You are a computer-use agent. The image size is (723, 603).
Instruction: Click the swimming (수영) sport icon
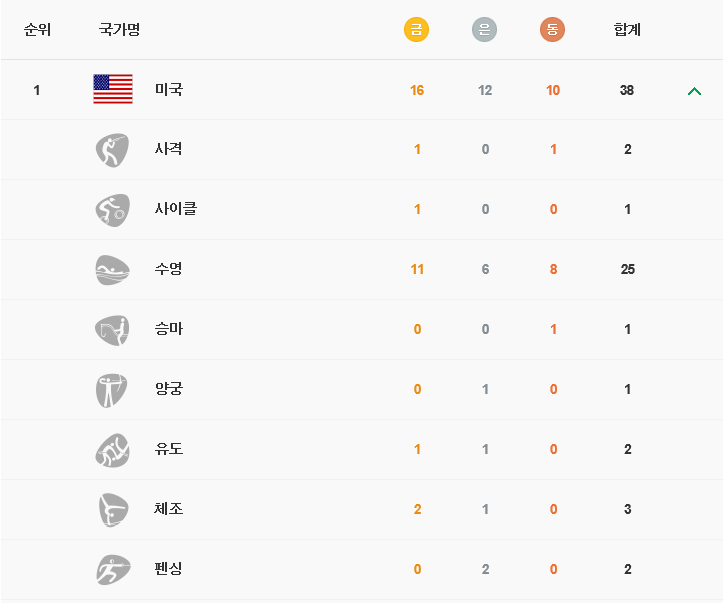click(x=112, y=270)
